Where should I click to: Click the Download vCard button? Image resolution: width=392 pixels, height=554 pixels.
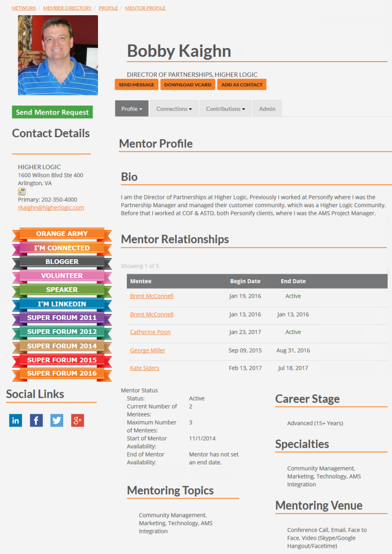click(188, 85)
